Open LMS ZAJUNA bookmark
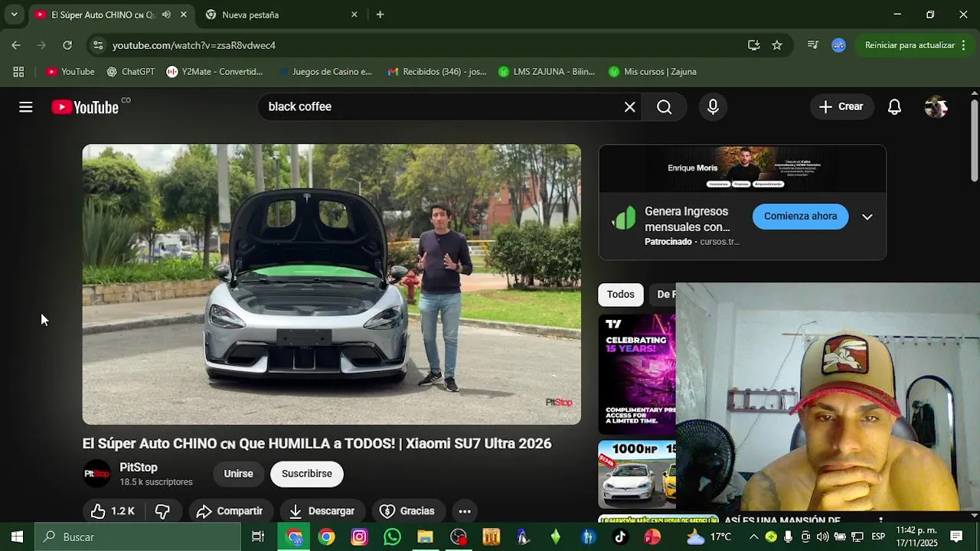 pyautogui.click(x=547, y=72)
